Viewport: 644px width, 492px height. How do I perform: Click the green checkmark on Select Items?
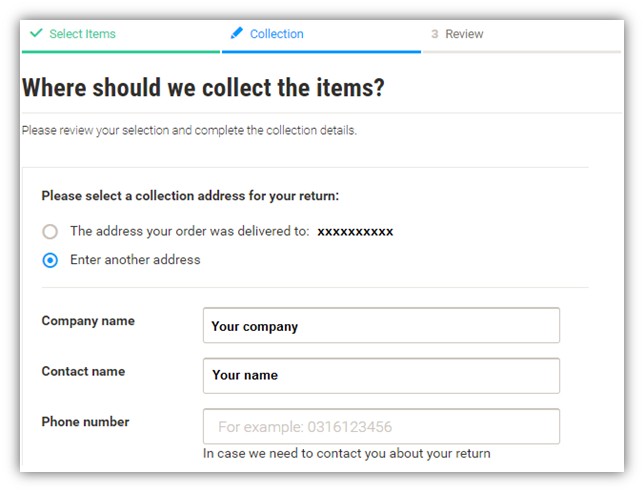click(x=36, y=34)
